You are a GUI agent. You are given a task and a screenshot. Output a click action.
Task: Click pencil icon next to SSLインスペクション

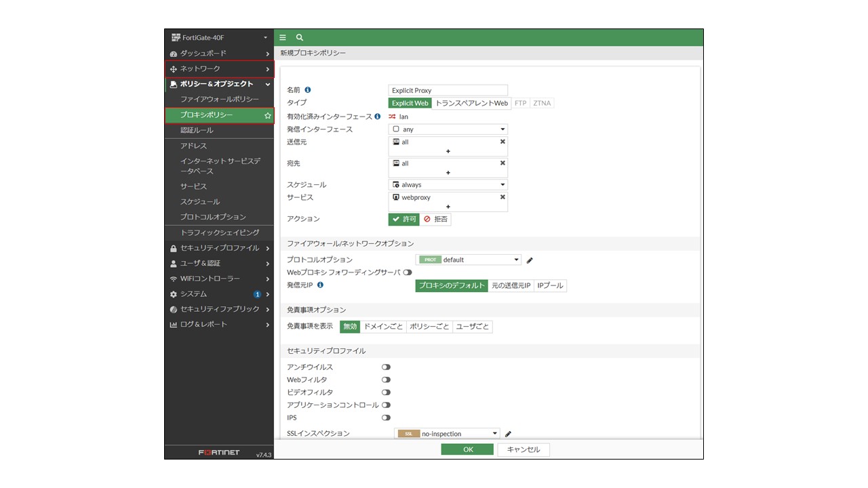(508, 434)
